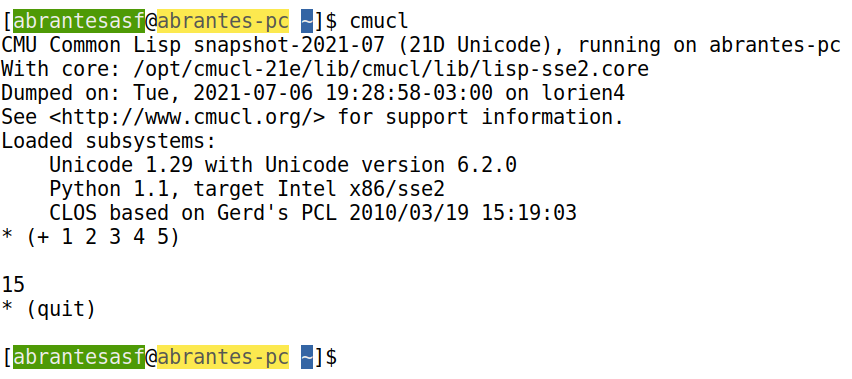852x379 pixels.
Task: Click the Python 1.1 target Intel line
Action: pos(247,188)
